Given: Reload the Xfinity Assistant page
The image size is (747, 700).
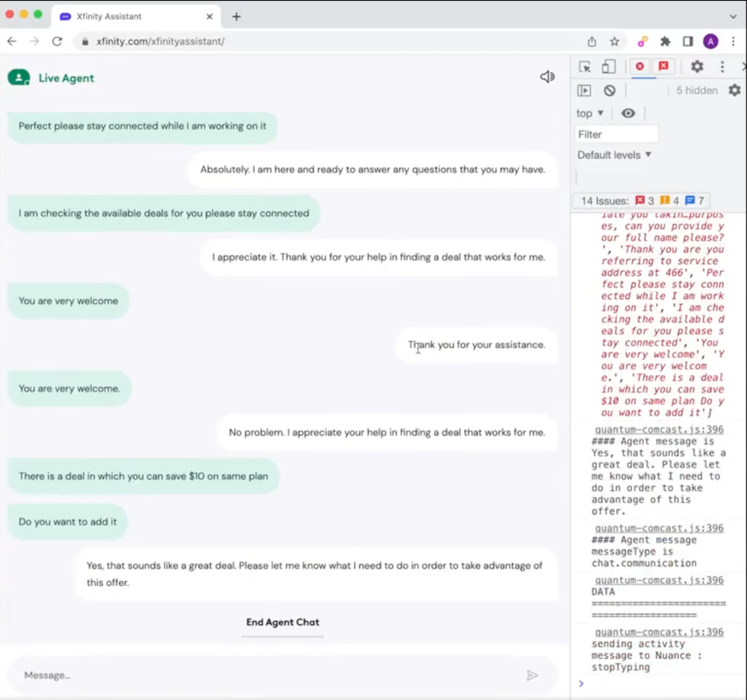Looking at the screenshot, I should [57, 41].
